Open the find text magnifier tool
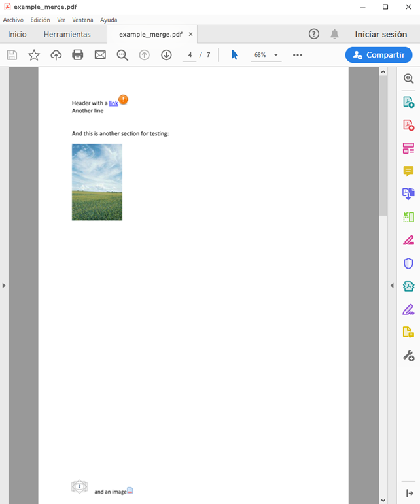The height and width of the screenshot is (504, 420). point(122,55)
